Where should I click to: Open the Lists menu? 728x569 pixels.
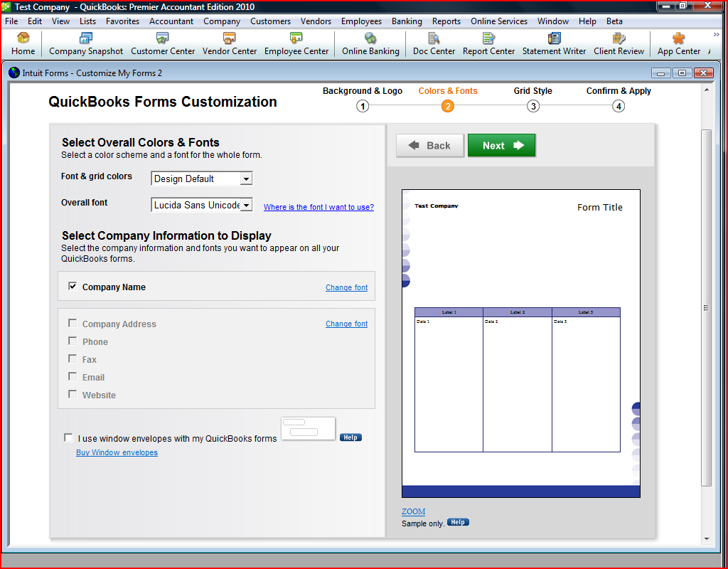click(87, 21)
